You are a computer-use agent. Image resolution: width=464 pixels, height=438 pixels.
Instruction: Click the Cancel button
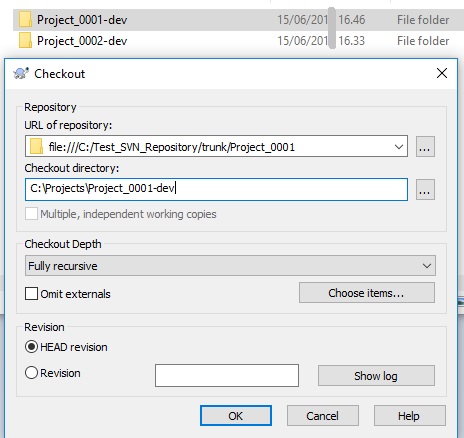(x=322, y=416)
